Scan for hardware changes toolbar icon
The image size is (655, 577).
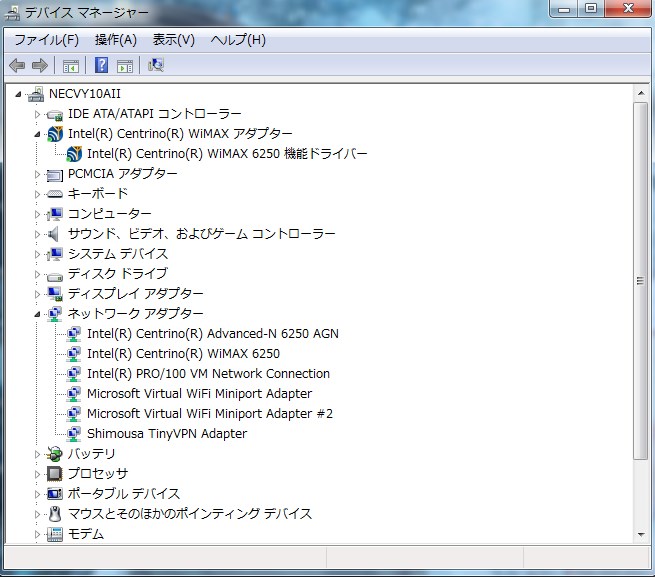tap(156, 65)
